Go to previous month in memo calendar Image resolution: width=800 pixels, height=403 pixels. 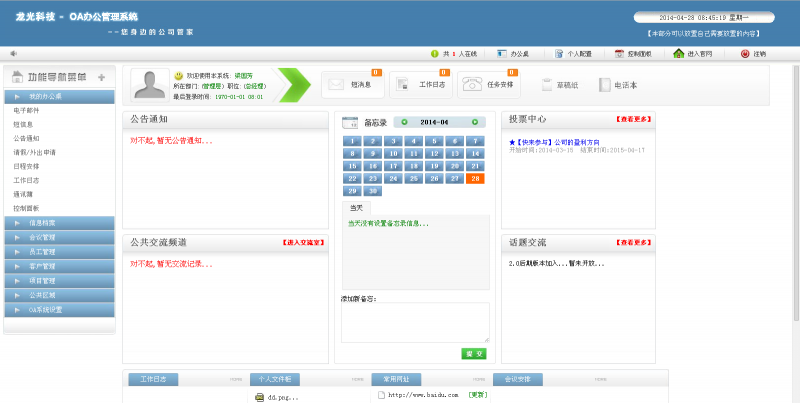coord(403,122)
